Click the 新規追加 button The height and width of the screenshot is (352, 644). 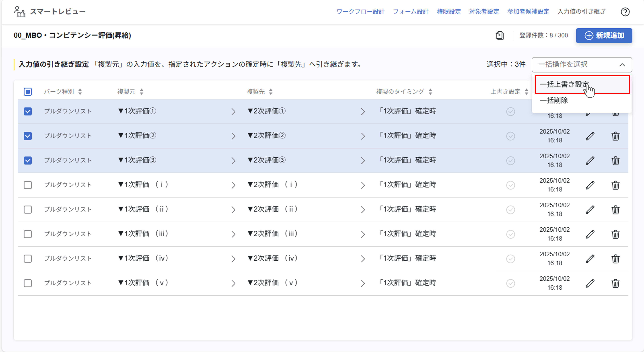click(604, 36)
